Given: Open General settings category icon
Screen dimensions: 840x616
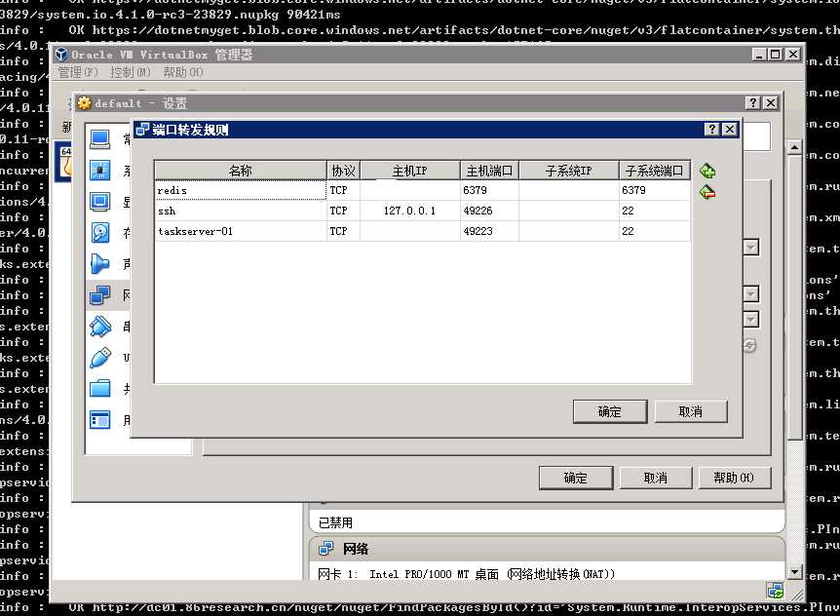Looking at the screenshot, I should [x=100, y=139].
